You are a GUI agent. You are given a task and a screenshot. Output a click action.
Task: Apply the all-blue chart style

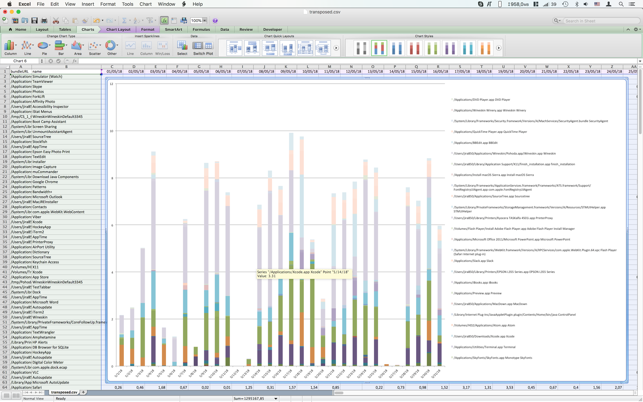pyautogui.click(x=397, y=48)
